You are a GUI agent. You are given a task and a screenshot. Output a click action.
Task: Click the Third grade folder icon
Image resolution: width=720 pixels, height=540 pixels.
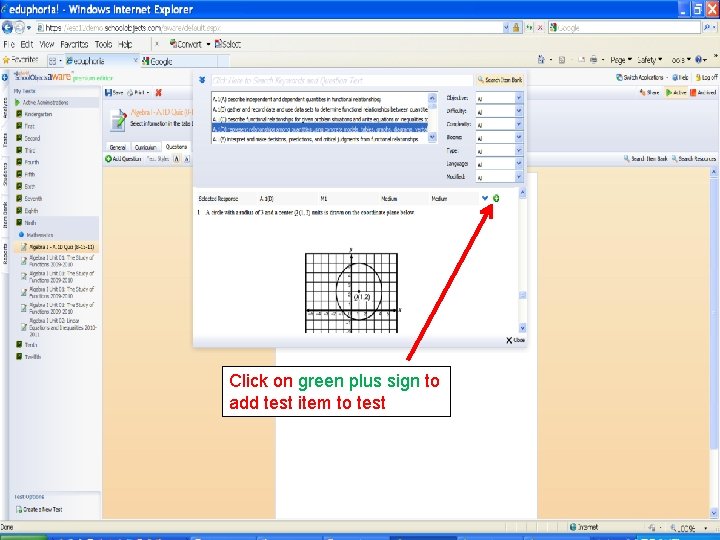click(x=19, y=150)
